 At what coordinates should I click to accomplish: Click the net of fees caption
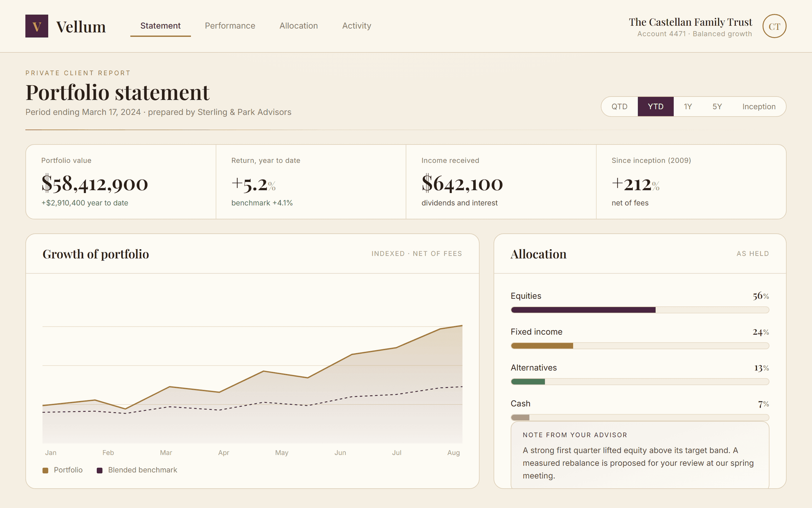tap(630, 203)
